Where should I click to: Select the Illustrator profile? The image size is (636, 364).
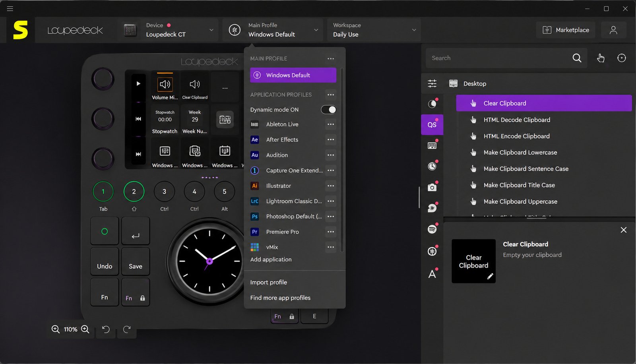(279, 186)
